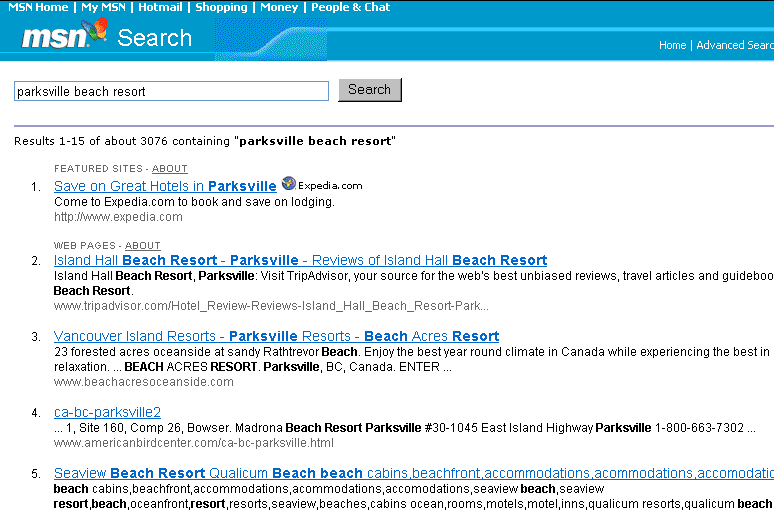
Task: Click ABOUT next to Featured Sites
Action: [169, 168]
